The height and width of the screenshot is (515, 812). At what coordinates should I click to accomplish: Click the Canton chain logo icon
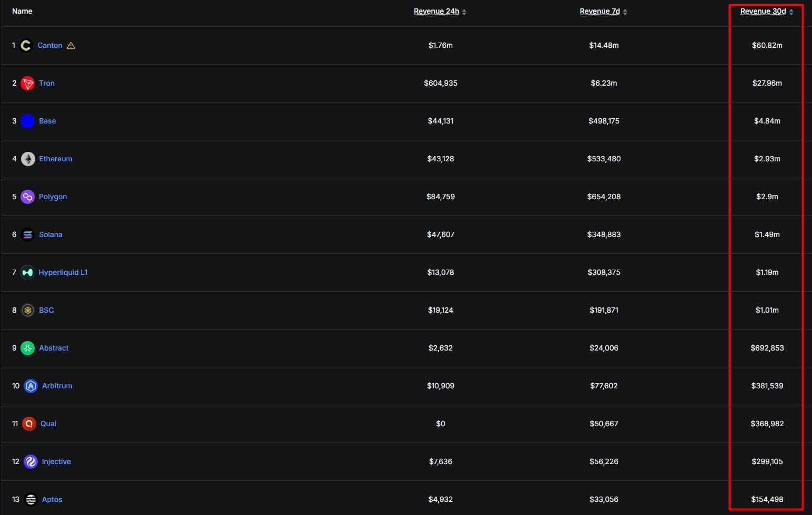point(26,46)
